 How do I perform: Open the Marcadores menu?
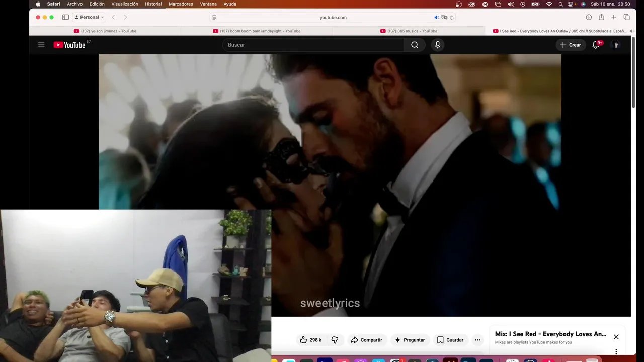[181, 4]
